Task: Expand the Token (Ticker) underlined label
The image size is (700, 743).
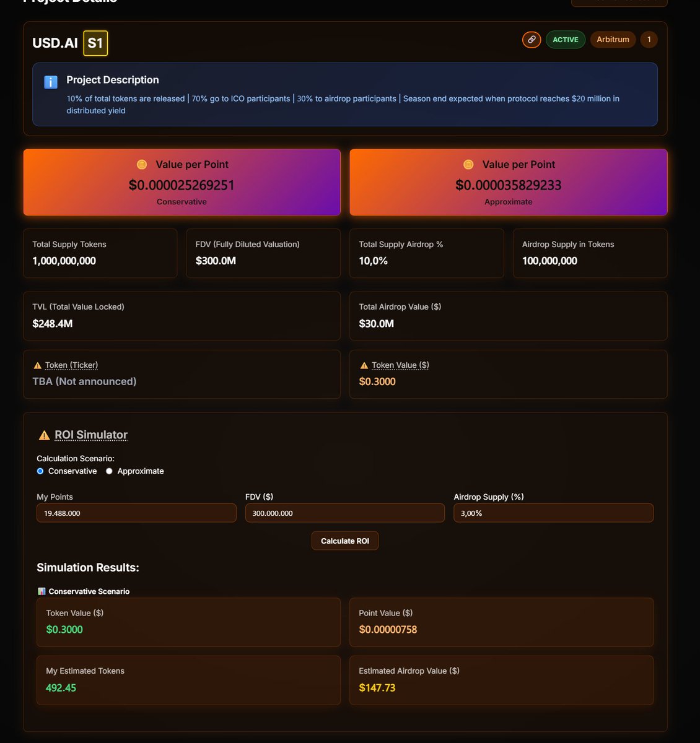Action: 71,365
